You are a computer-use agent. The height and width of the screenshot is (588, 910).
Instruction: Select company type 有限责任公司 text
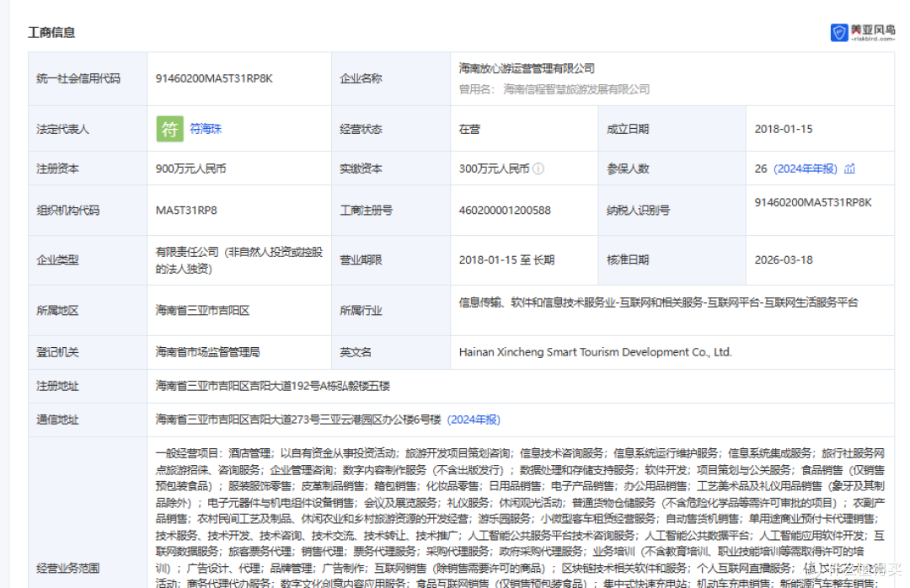pos(239,260)
